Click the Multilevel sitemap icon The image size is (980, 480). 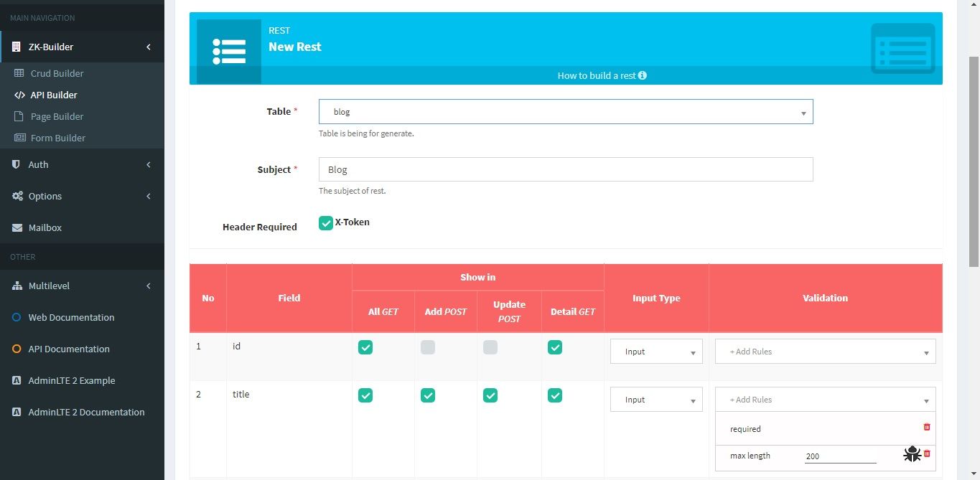coord(17,286)
